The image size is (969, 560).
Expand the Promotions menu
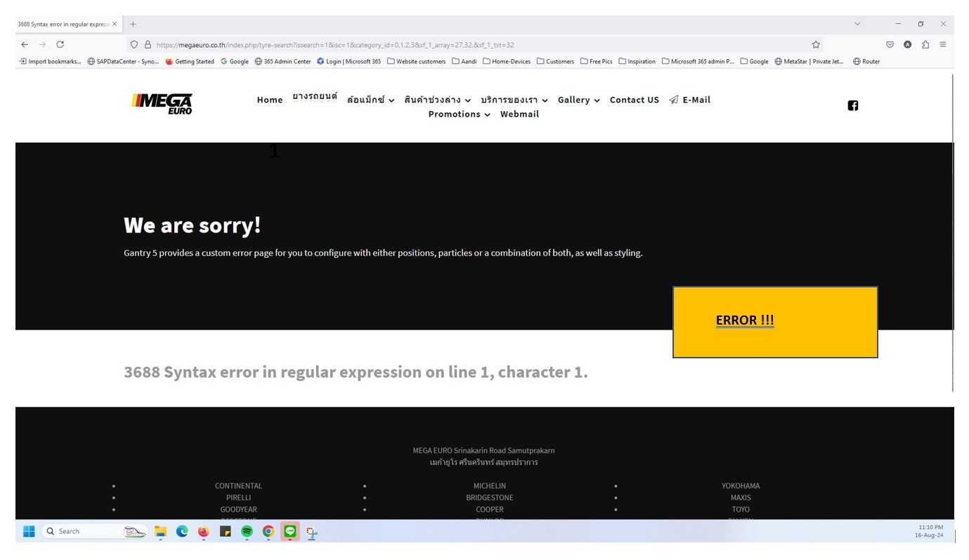coord(459,114)
